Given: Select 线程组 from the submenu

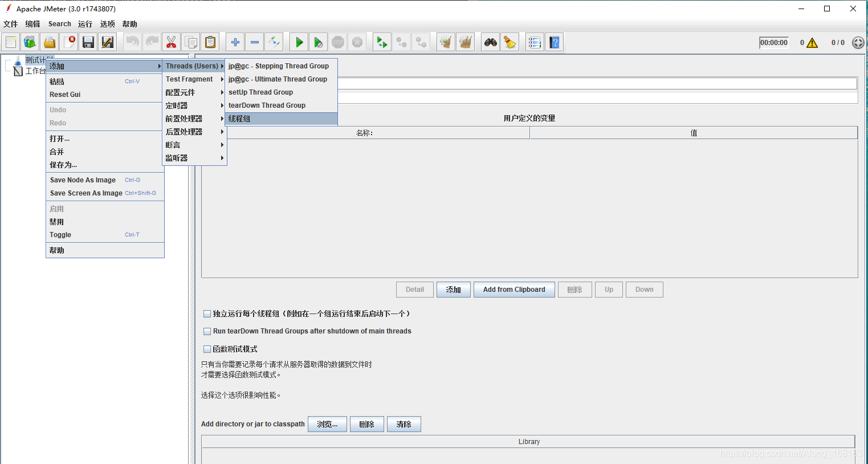Looking at the screenshot, I should pyautogui.click(x=282, y=119).
